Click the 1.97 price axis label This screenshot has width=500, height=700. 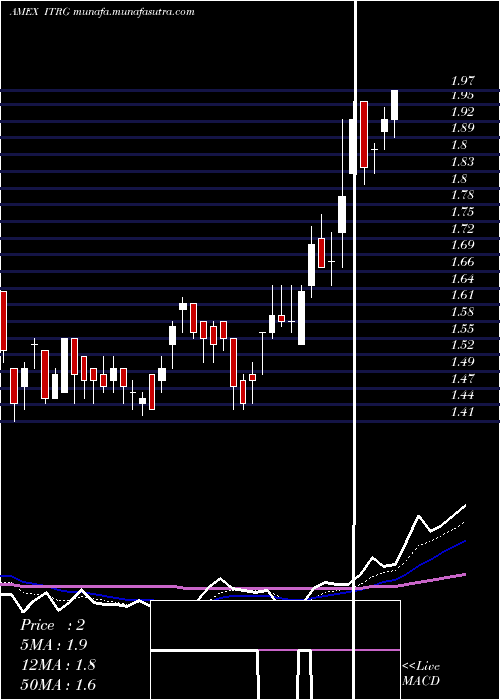click(462, 81)
